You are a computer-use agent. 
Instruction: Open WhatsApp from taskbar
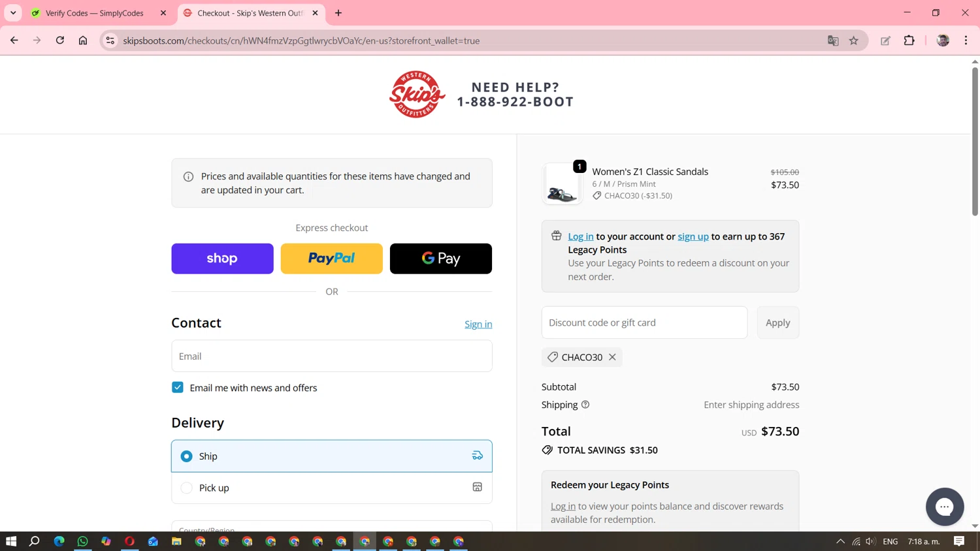click(x=82, y=541)
